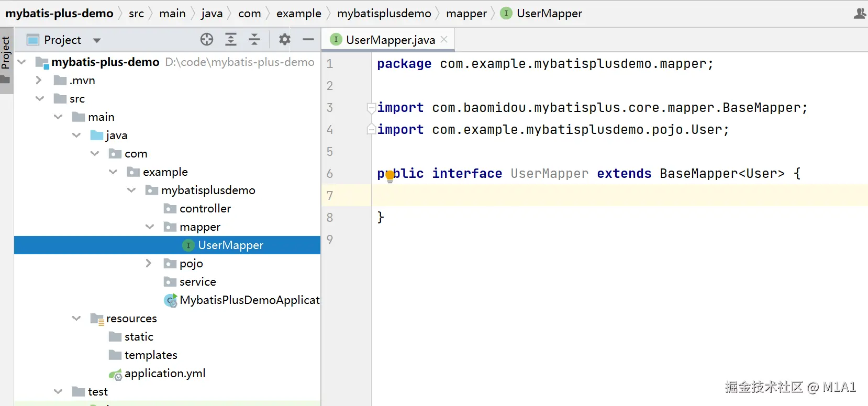Click the BaseMapper<User> type in line 6
Viewport: 868px width, 406px height.
click(722, 174)
